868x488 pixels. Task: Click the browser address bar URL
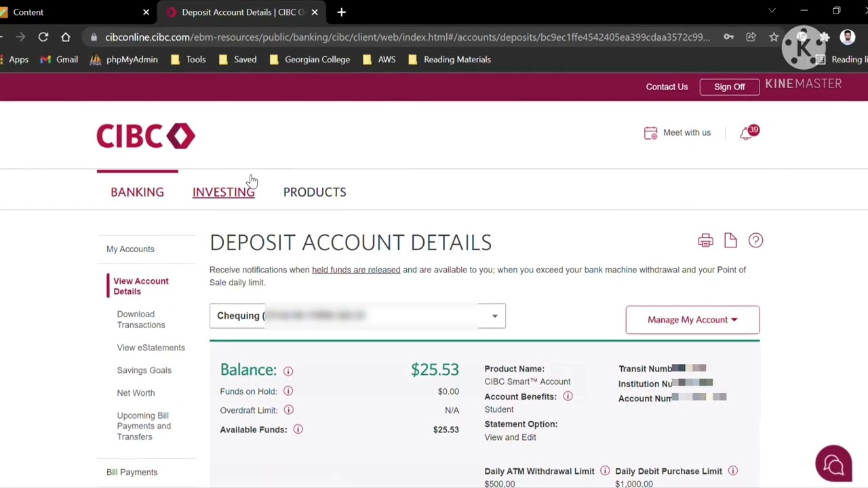(x=407, y=37)
